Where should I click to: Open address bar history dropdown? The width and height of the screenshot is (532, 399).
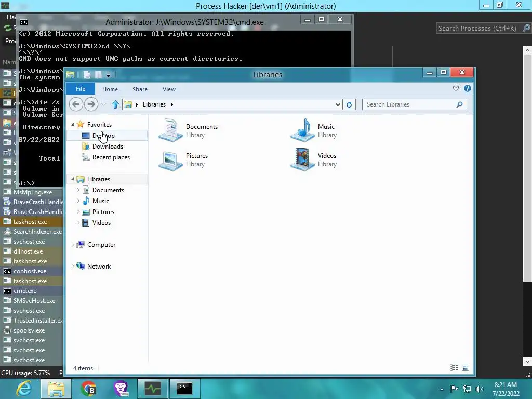[338, 104]
